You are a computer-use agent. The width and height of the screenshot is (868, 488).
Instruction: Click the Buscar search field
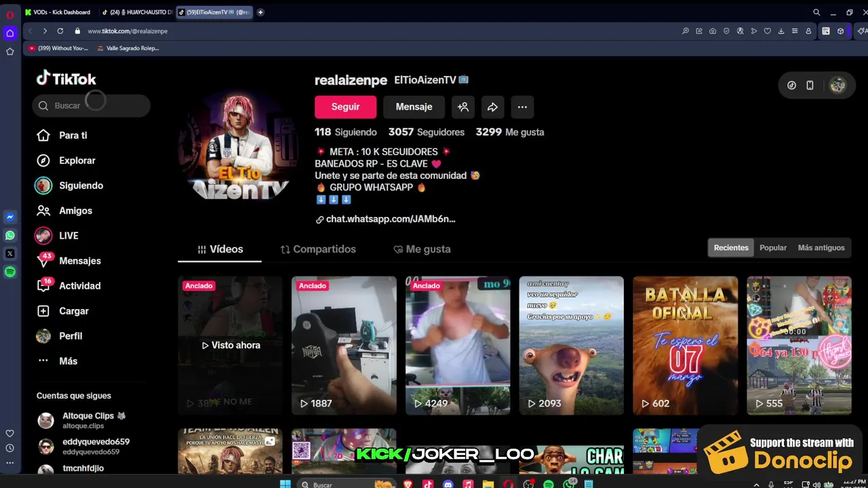point(91,106)
